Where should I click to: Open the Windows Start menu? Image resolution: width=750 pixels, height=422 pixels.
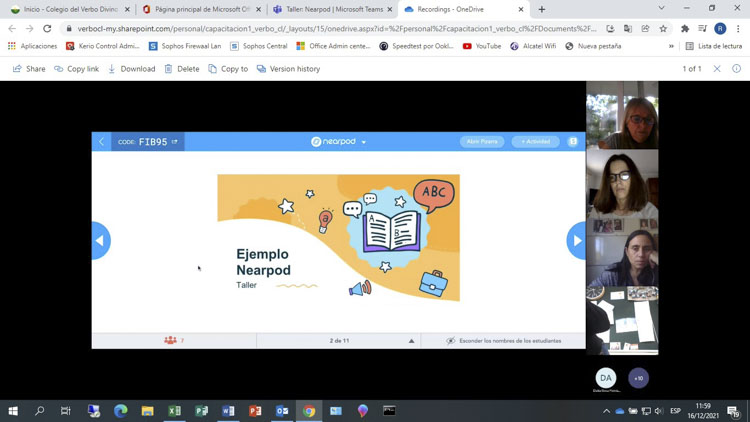coord(13,411)
